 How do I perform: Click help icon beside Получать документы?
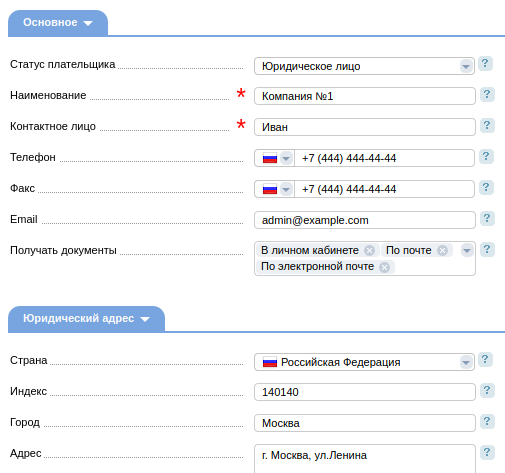tap(487, 249)
